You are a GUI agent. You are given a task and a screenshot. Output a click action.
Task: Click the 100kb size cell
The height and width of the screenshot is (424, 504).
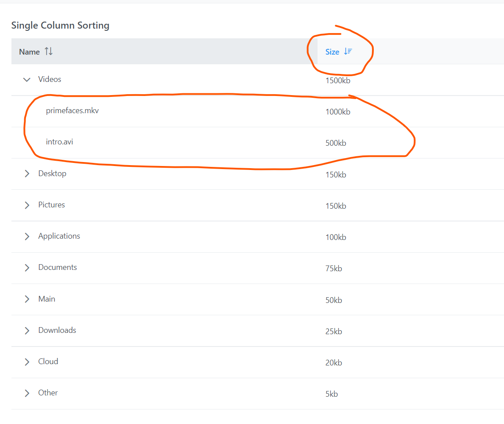pos(336,237)
